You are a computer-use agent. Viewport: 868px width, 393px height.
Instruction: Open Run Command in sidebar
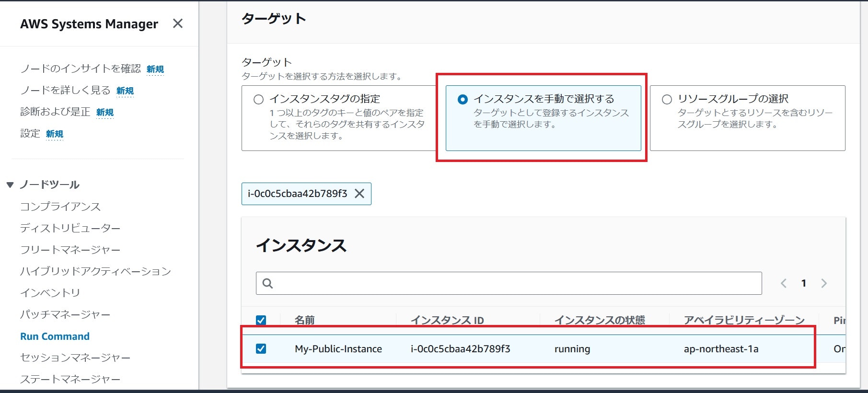[55, 336]
